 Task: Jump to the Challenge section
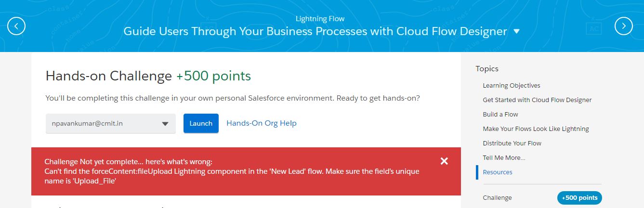pyautogui.click(x=498, y=198)
